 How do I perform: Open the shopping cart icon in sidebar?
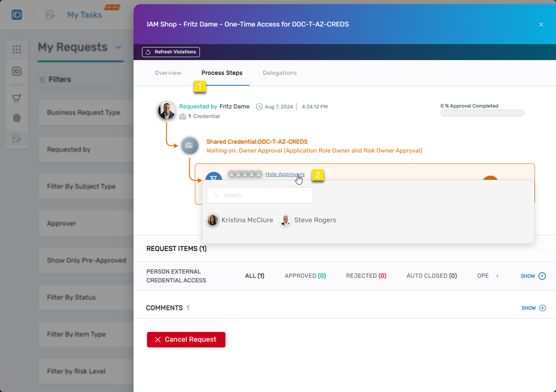click(17, 98)
